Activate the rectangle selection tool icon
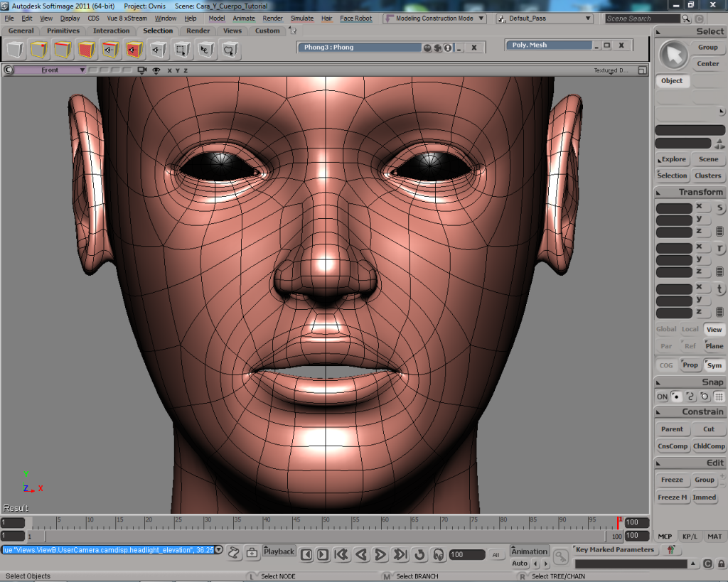This screenshot has height=582, width=728. click(182, 50)
